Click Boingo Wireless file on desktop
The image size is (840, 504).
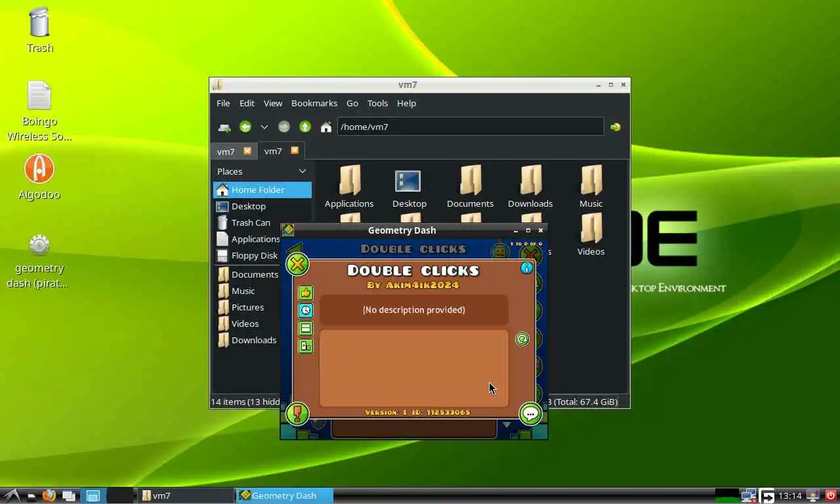[x=39, y=111]
